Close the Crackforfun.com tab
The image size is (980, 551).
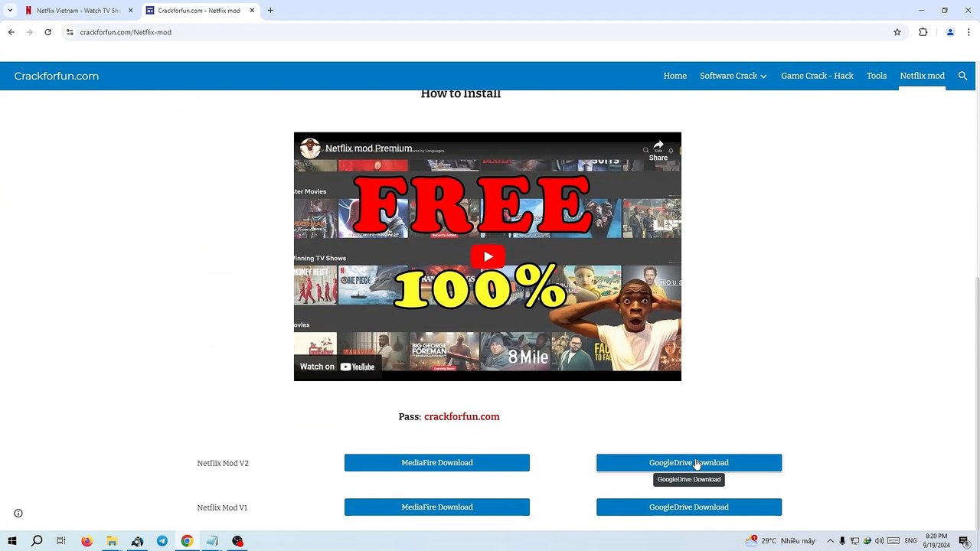(252, 11)
